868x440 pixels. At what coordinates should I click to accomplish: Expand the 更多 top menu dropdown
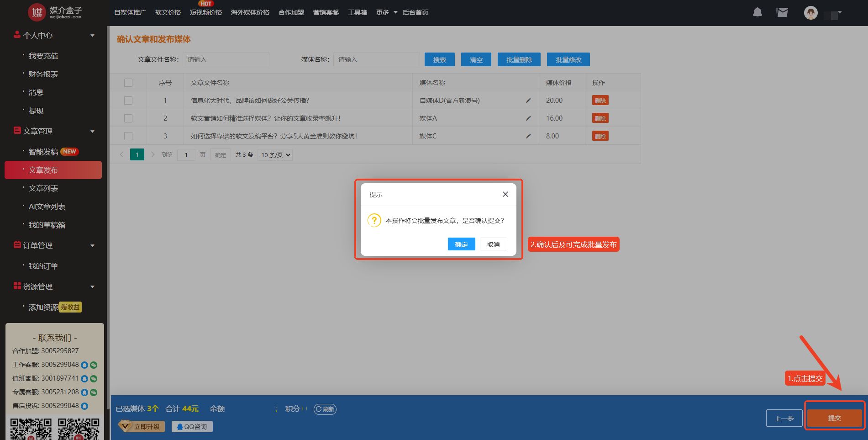[386, 12]
